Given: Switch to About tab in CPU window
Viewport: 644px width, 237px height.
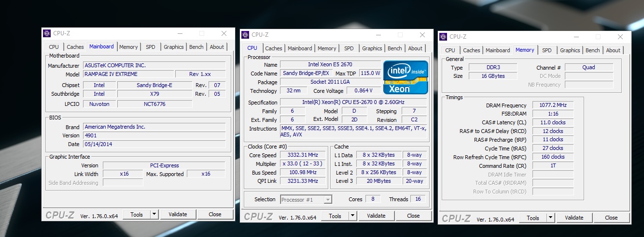Looking at the screenshot, I should click(415, 48).
